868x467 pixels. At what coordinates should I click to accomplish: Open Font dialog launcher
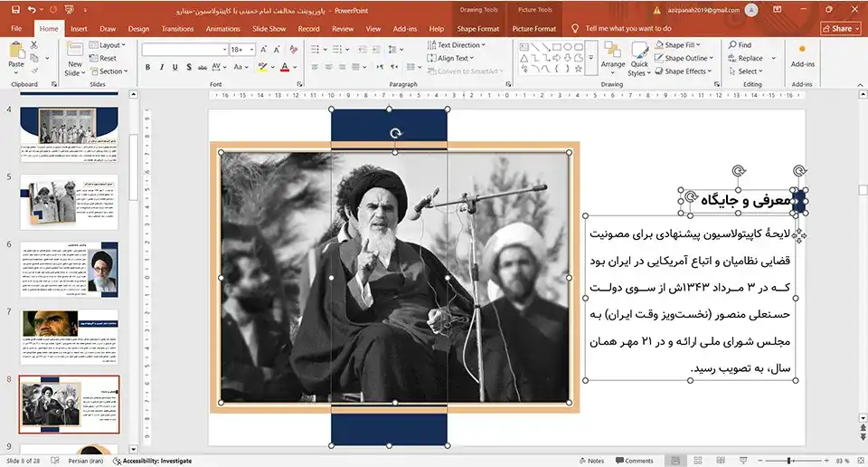299,84
